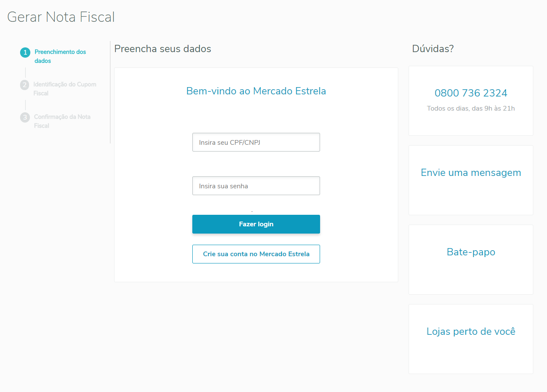Click the support hours text under phone number
The width and height of the screenshot is (547, 392).
tap(471, 108)
